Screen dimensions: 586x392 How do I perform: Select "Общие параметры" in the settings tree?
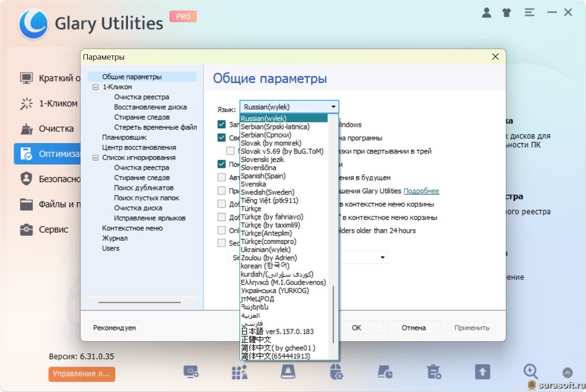(x=132, y=77)
